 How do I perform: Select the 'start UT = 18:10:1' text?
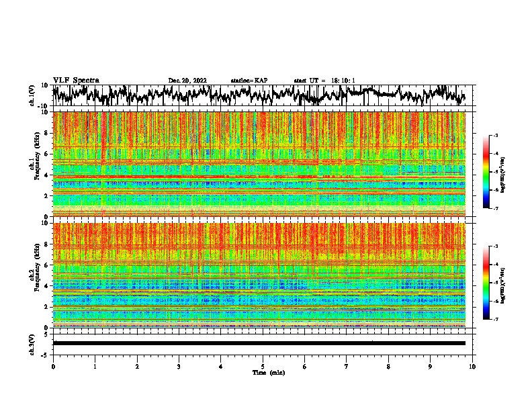tap(324, 81)
